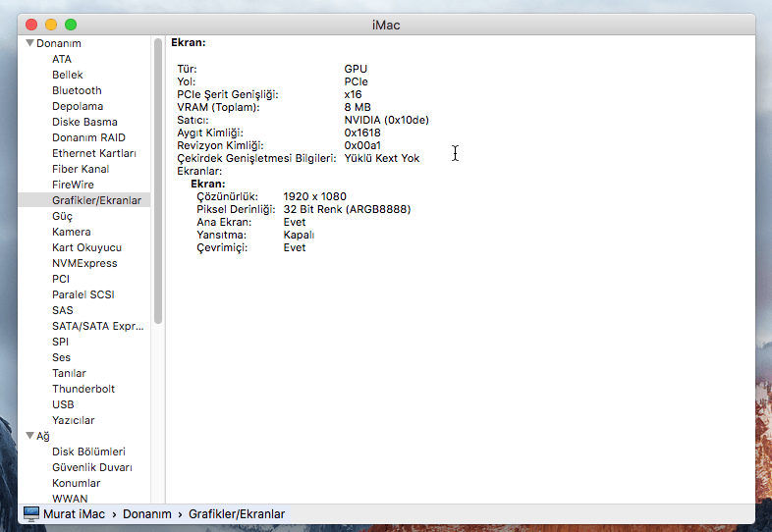Select SPI in the sidebar
The height and width of the screenshot is (532, 772).
click(x=60, y=342)
